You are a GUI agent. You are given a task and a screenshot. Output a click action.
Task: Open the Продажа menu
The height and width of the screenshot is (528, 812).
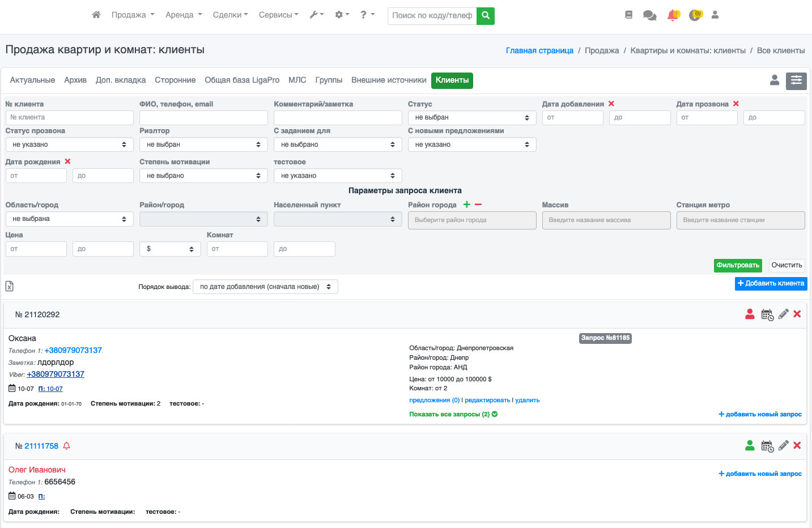point(133,15)
